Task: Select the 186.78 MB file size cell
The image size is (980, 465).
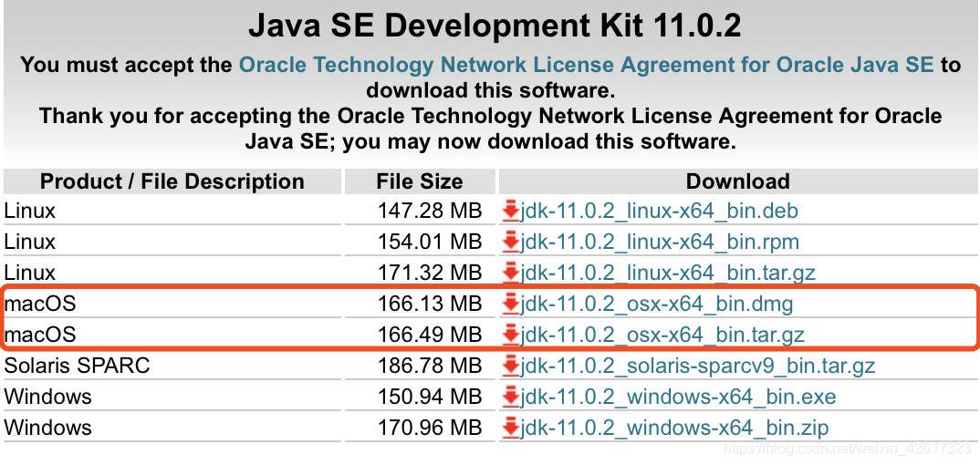Action: tap(420, 366)
